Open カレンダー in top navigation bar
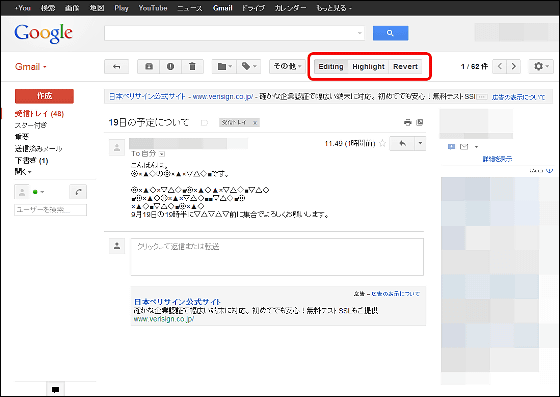 290,8
